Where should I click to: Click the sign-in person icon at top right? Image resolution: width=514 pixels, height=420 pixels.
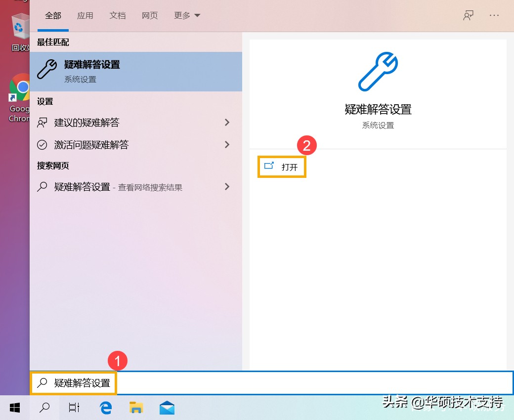(468, 15)
